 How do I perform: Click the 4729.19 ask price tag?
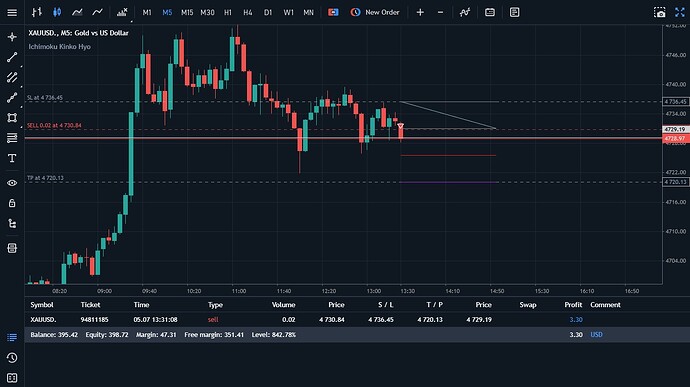pyautogui.click(x=675, y=129)
